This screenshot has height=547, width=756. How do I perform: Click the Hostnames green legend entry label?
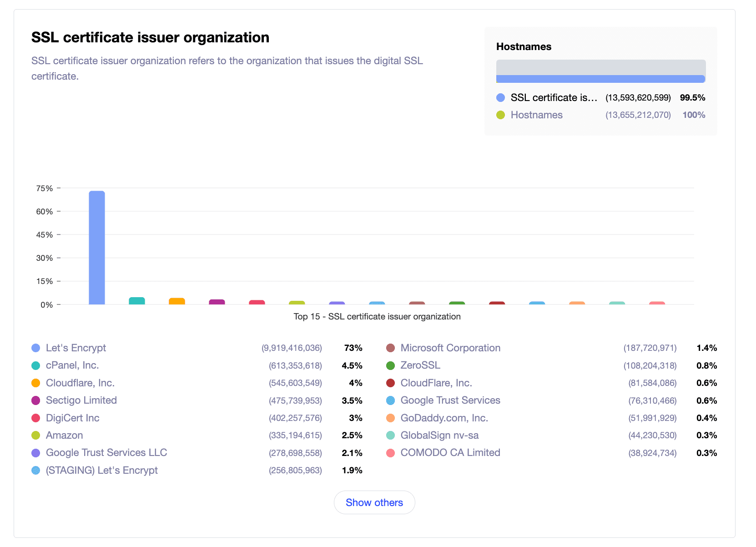537,115
